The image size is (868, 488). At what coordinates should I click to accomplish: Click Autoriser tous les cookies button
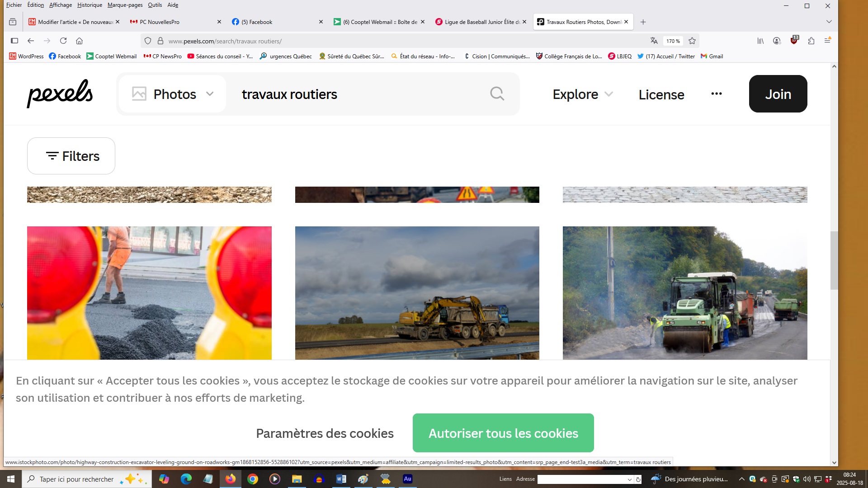(503, 433)
